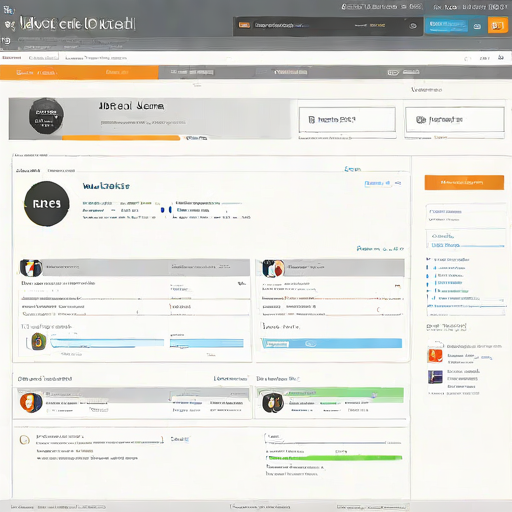The height and width of the screenshot is (512, 512).
Task: Click the avatar icon on the right gray card header
Action: click(x=273, y=268)
